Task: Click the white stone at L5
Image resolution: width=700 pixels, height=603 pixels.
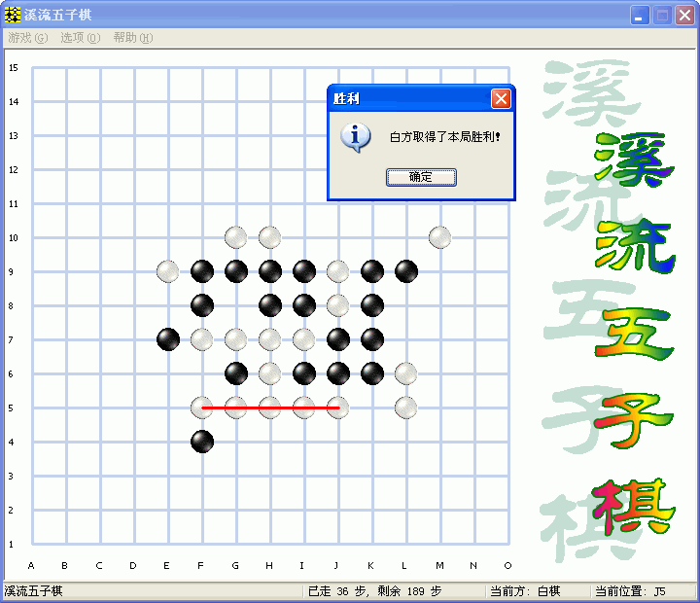Action: [405, 408]
